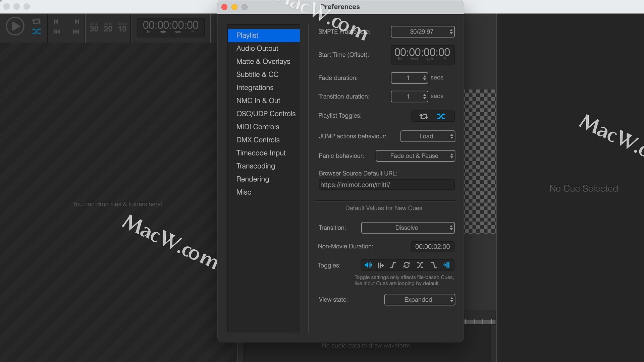Open the Timecode Input section
Image resolution: width=644 pixels, height=362 pixels.
pos(261,153)
